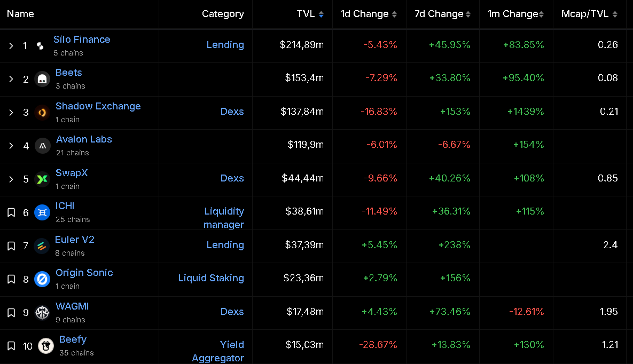Bookmark the Euler V2 row
This screenshot has width=633, height=364.
click(x=11, y=246)
